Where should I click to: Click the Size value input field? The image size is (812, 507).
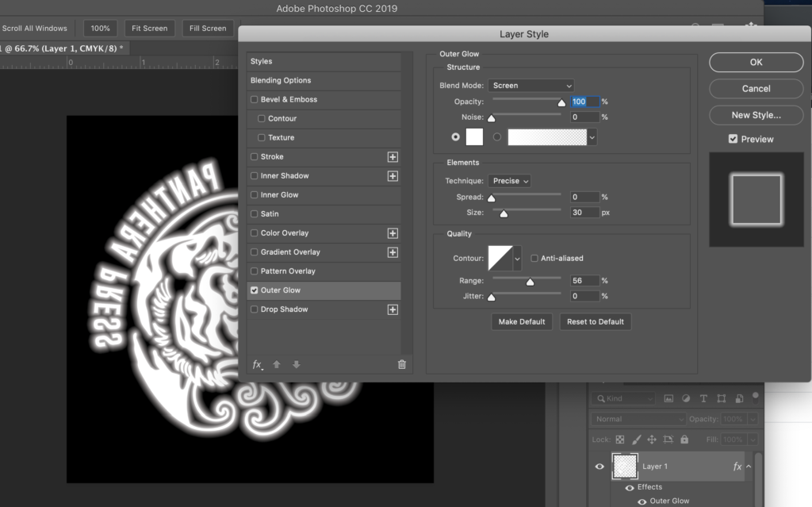pos(584,213)
